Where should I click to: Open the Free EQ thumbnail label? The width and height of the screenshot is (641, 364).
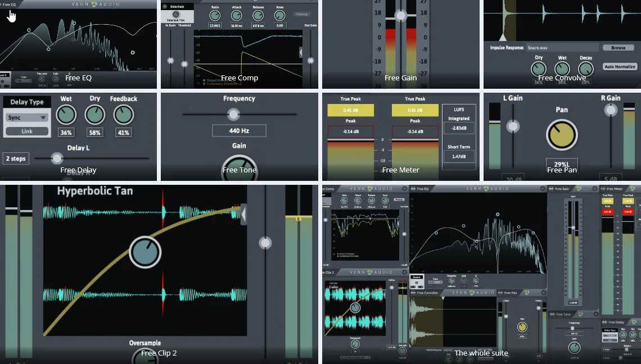coord(78,78)
